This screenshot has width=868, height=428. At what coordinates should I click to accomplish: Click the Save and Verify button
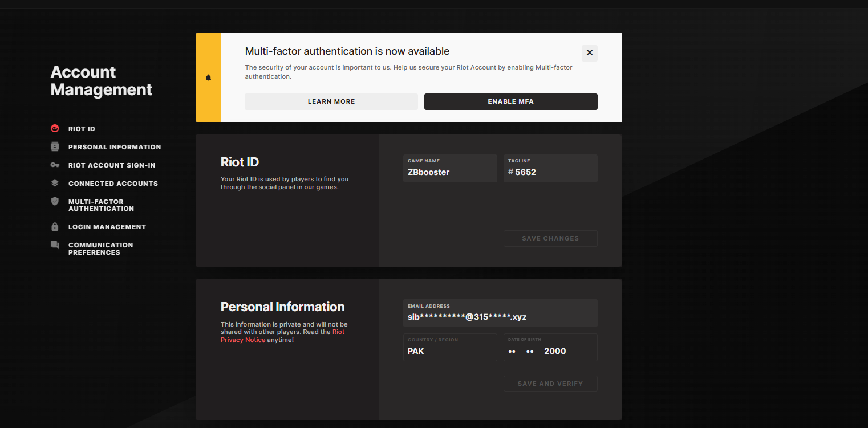550,384
